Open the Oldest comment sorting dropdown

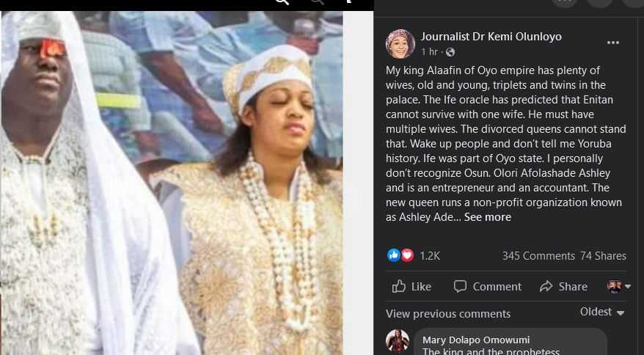click(602, 312)
